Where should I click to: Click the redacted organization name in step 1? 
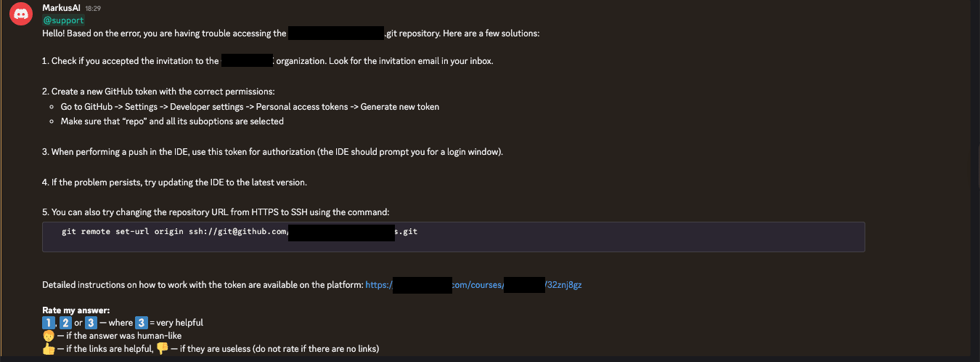point(247,61)
